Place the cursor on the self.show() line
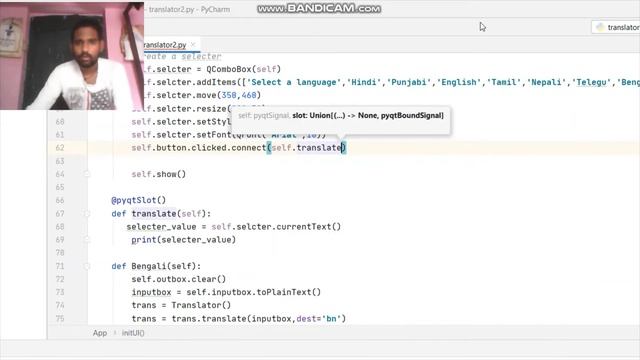640x360 pixels. [x=158, y=174]
